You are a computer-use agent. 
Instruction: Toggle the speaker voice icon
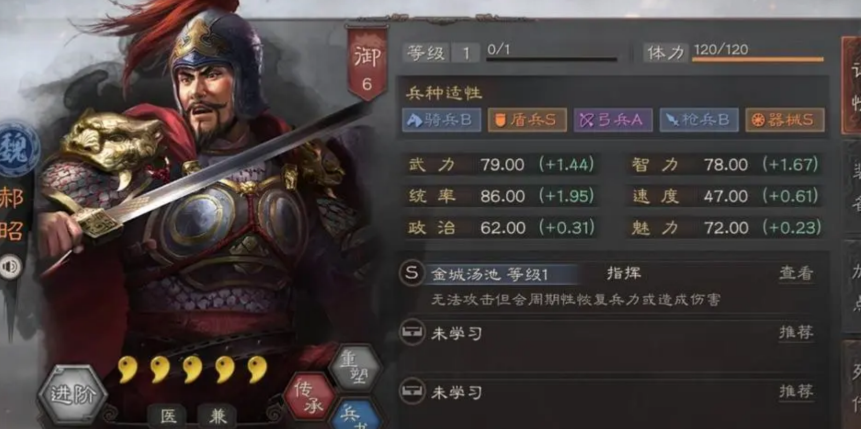pos(10,267)
